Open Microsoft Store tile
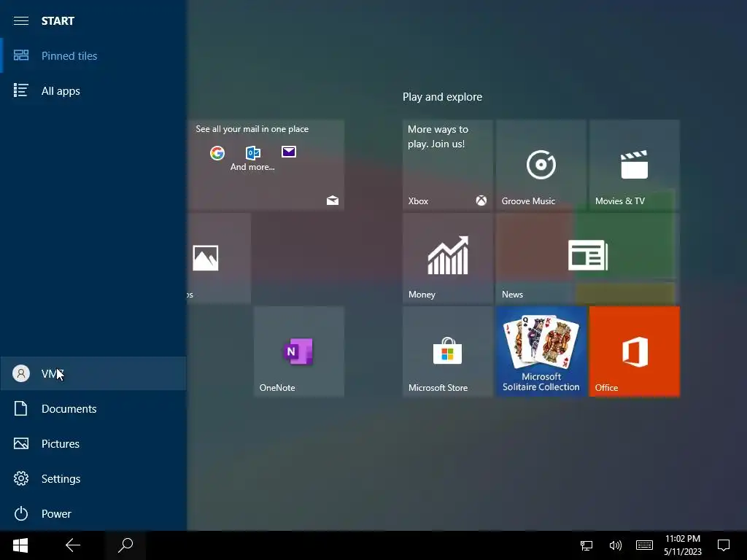Viewport: 747px width, 560px height. (447, 351)
